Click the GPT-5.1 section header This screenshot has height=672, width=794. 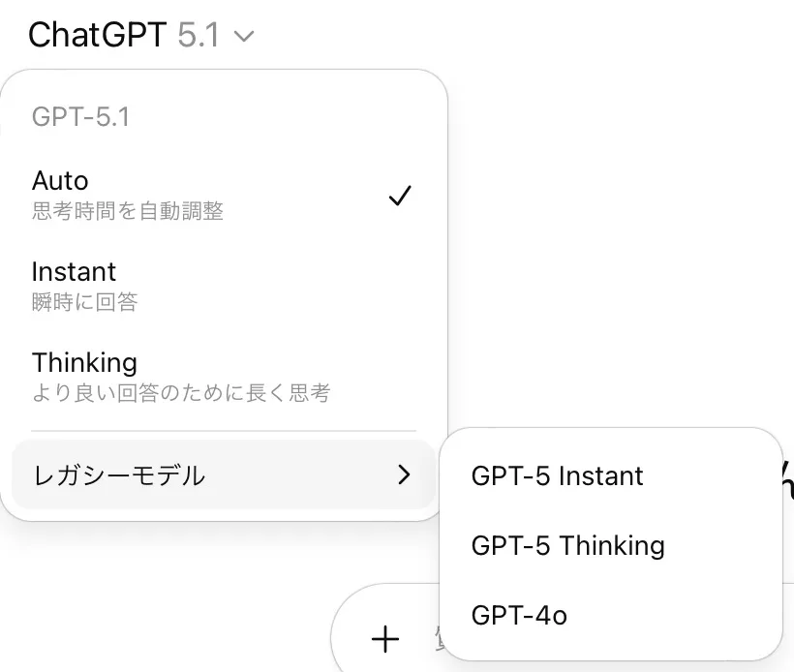click(x=80, y=117)
